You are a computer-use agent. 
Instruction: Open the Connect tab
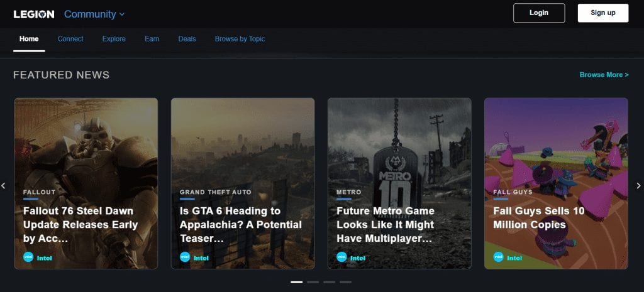click(x=70, y=39)
